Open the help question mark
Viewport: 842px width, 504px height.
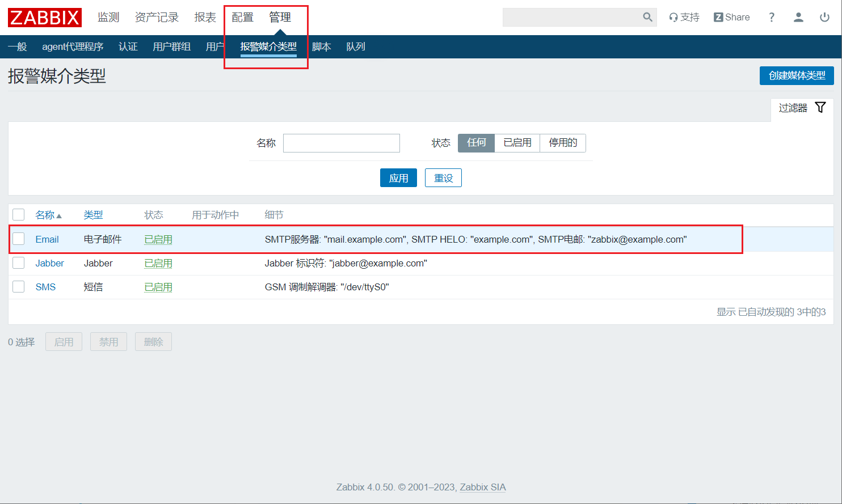pyautogui.click(x=771, y=17)
